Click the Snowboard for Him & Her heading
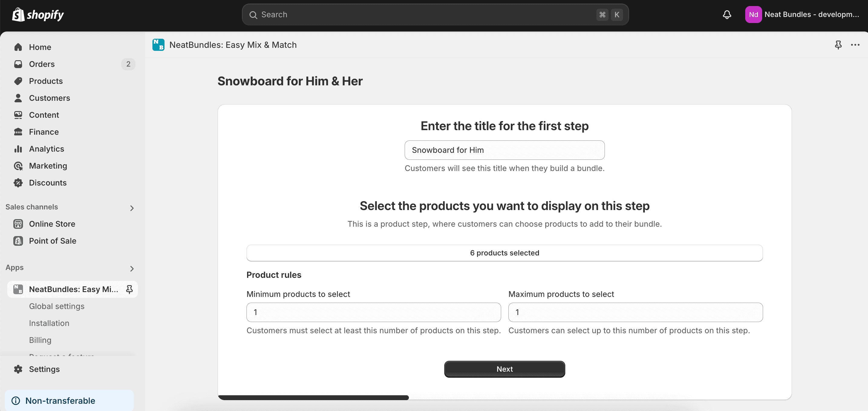 290,81
